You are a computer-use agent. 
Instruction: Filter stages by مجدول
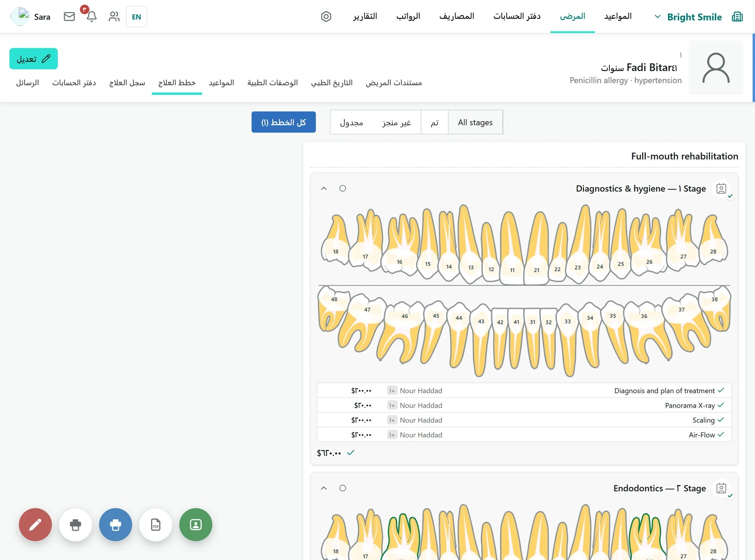[x=351, y=122]
